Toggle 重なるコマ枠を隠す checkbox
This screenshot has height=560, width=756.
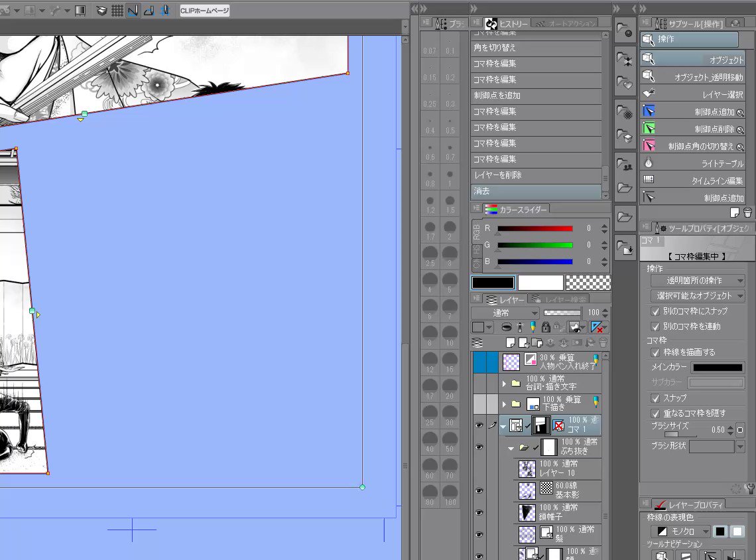pos(655,413)
